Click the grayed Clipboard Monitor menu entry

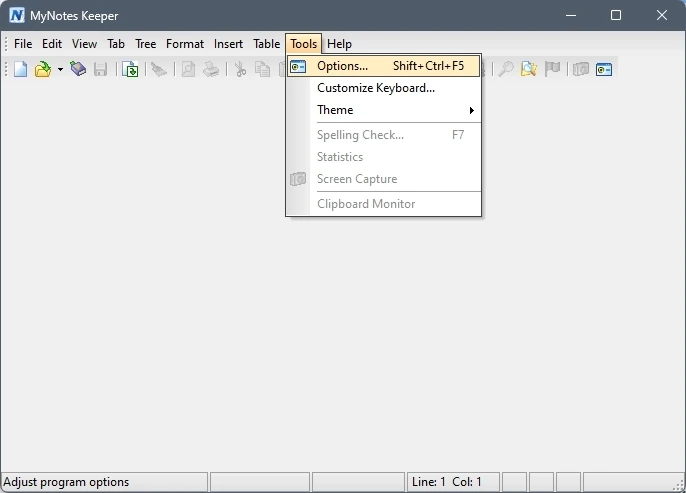[384, 204]
